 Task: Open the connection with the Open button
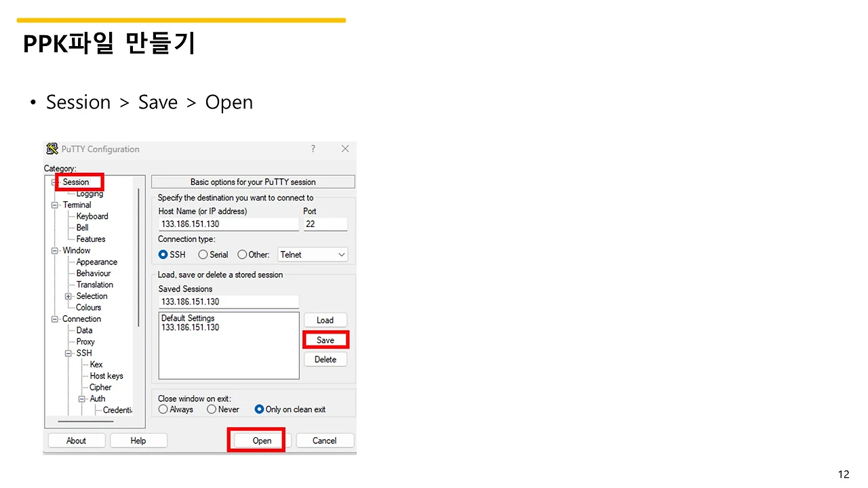[x=262, y=441]
